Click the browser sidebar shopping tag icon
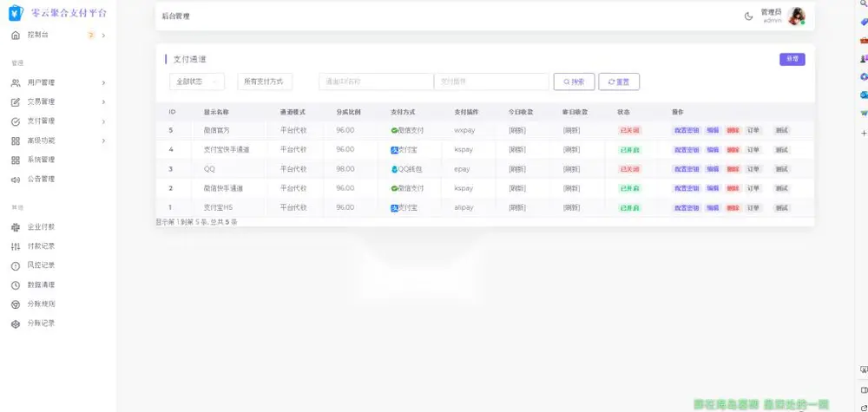Image resolution: width=868 pixels, height=412 pixels. click(865, 23)
